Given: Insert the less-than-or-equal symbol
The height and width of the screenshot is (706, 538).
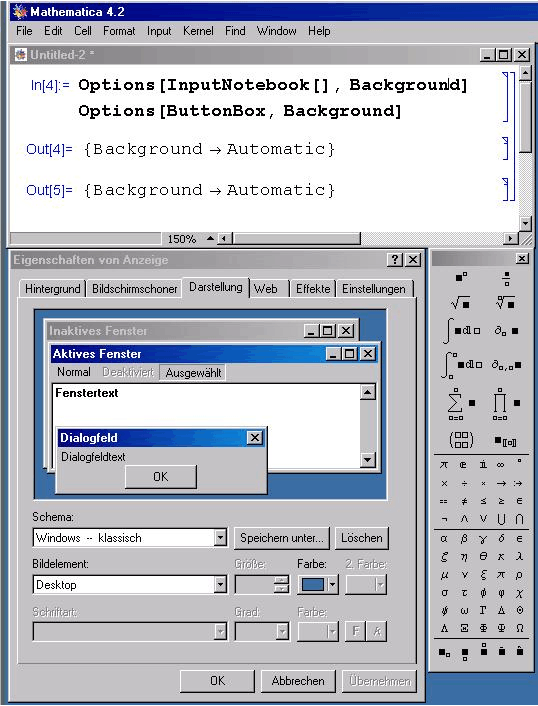Looking at the screenshot, I should coord(483,501).
